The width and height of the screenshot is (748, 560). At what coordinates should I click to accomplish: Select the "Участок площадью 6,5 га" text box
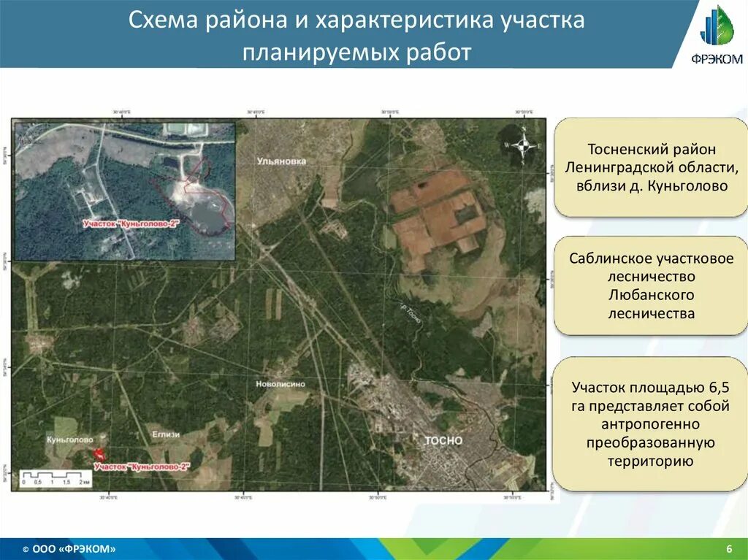[x=650, y=424]
